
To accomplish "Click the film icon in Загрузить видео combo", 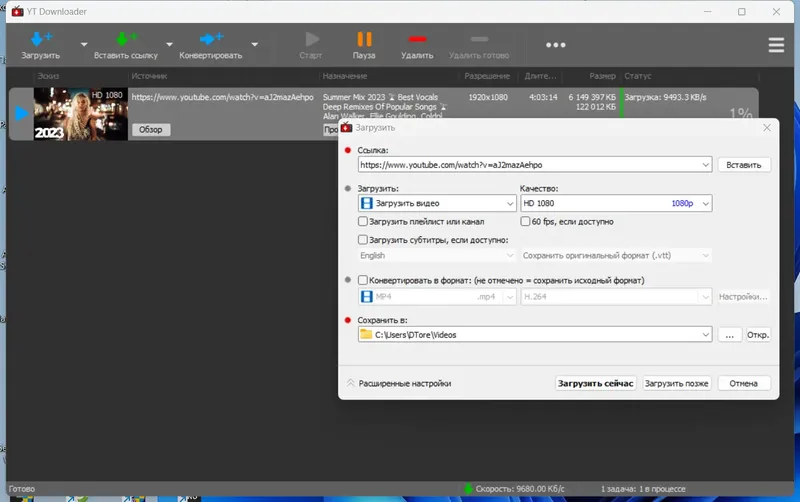I will coord(366,203).
